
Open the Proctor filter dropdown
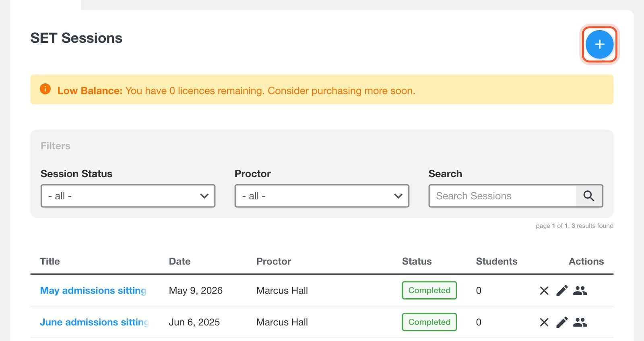coord(322,196)
